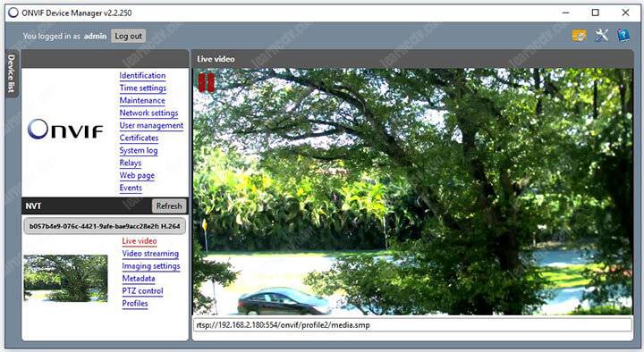Open the Identification link
This screenshot has width=644, height=352.
pyautogui.click(x=142, y=75)
